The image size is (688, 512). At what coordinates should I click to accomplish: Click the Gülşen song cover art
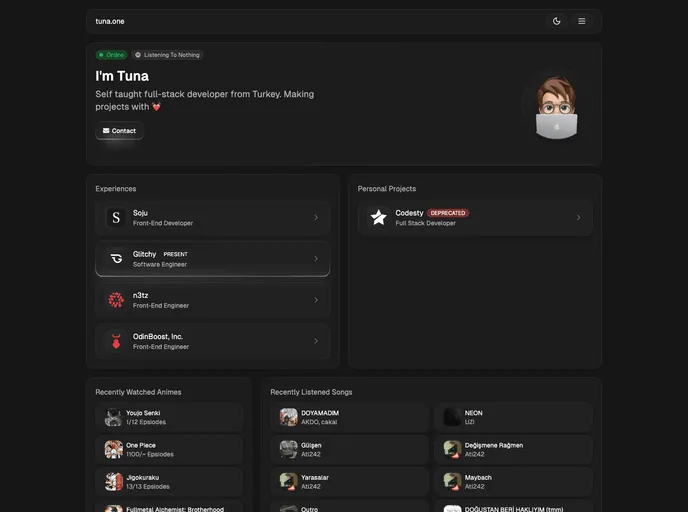[x=289, y=450]
